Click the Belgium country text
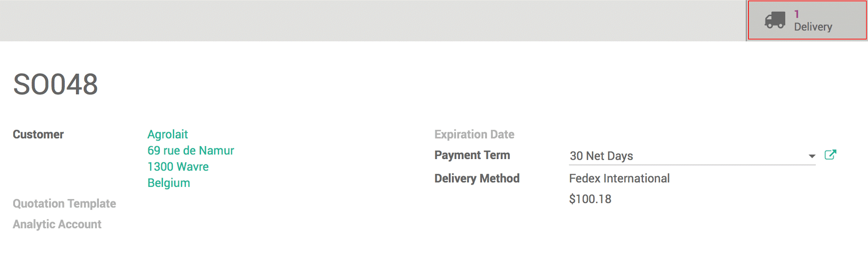The width and height of the screenshot is (868, 259). coord(169,183)
